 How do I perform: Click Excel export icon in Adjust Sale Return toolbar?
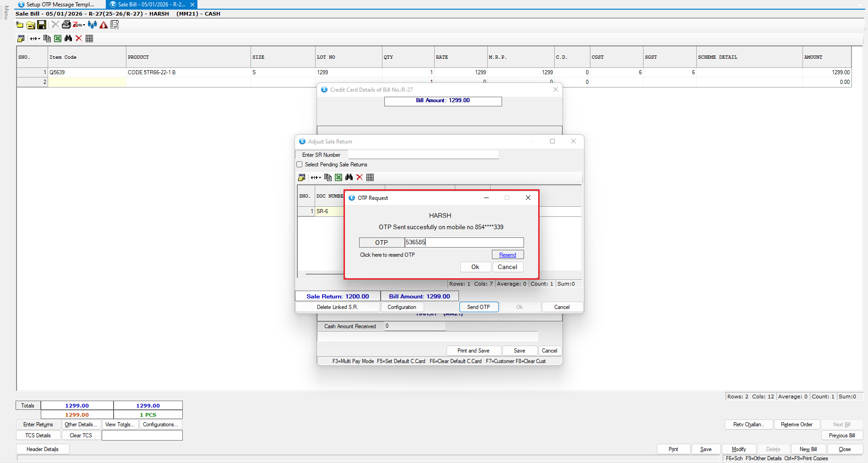click(338, 177)
